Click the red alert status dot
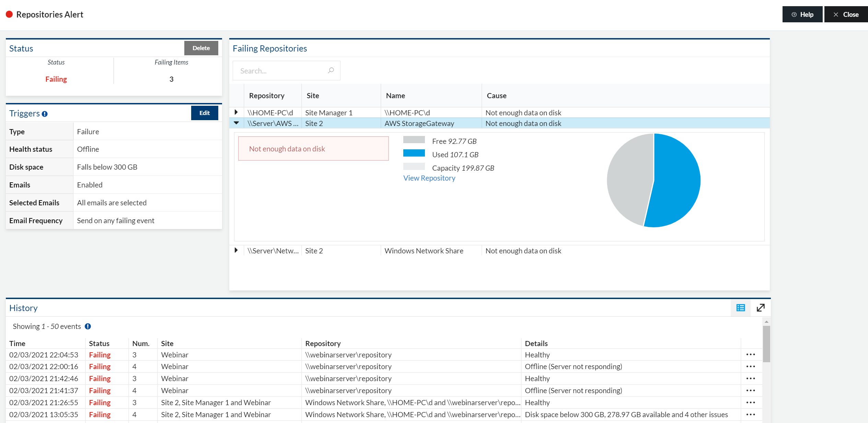The image size is (868, 423). point(9,14)
